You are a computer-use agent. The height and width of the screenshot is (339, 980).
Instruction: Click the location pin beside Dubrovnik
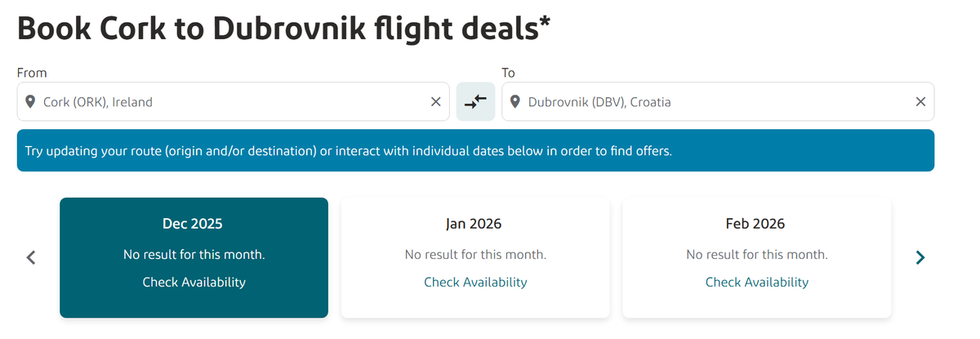coord(515,102)
